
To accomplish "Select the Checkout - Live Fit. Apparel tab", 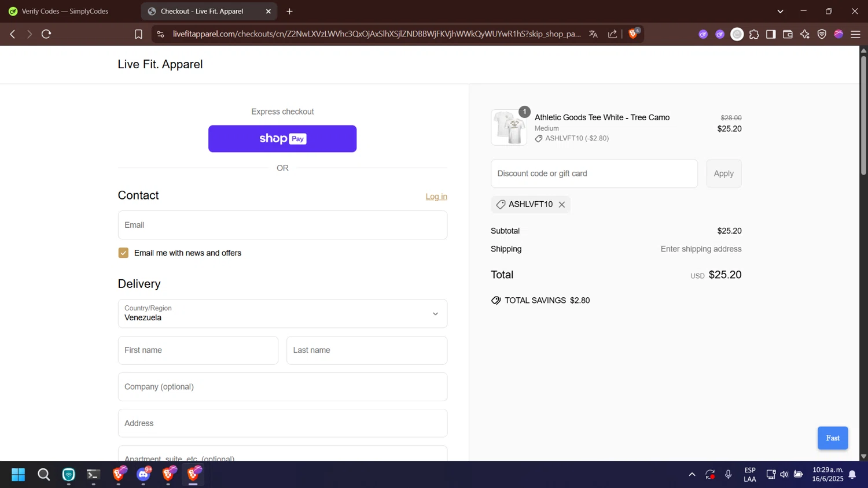I will click(209, 11).
